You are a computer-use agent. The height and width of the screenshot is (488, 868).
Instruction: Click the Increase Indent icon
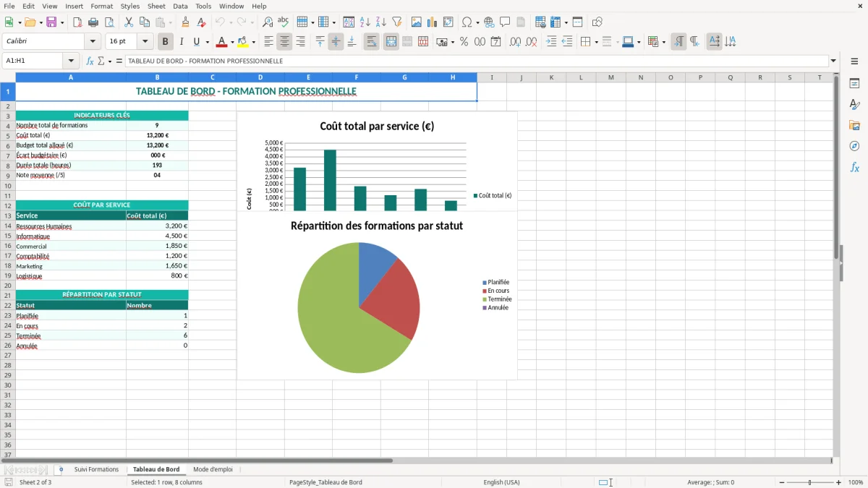click(551, 42)
